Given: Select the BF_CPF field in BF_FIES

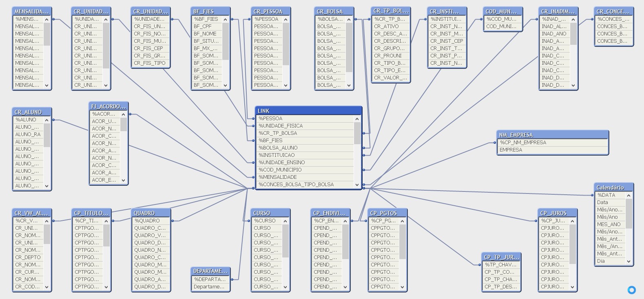Looking at the screenshot, I should pos(207,26).
